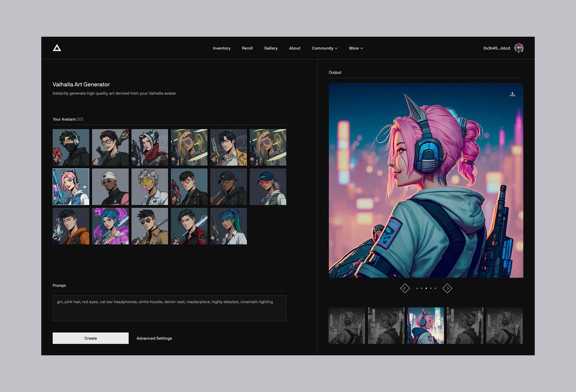Jump to first carousel pagination dot
Viewport: 576px width, 392px height.
[417, 288]
